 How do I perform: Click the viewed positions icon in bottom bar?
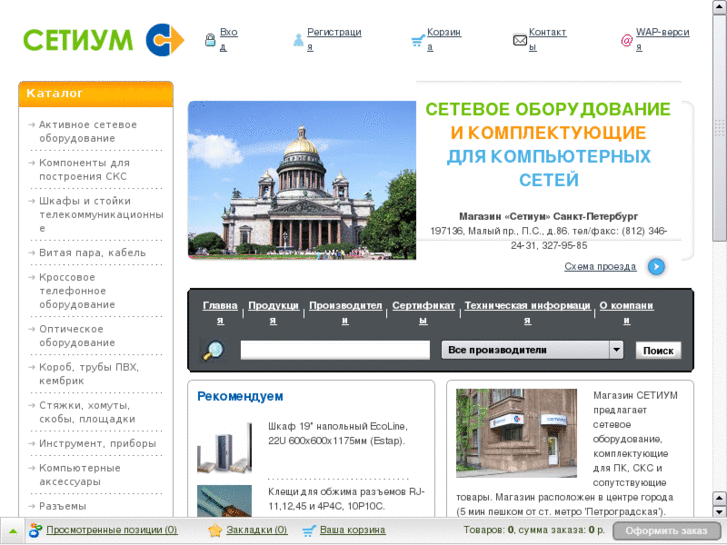click(35, 530)
